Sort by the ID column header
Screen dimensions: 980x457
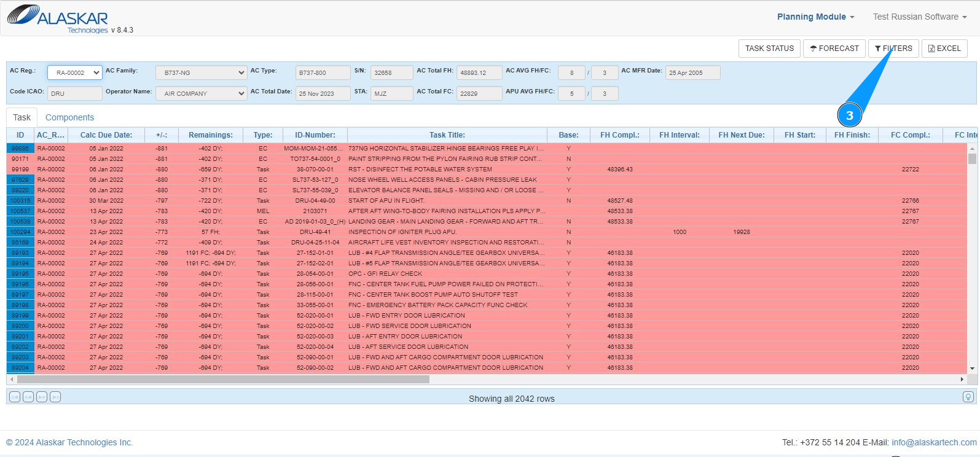20,135
